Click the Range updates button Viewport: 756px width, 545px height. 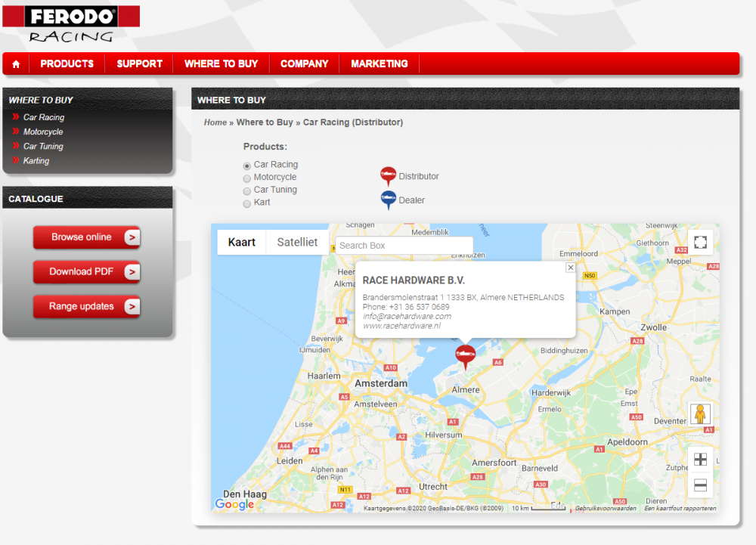pyautogui.click(x=86, y=306)
